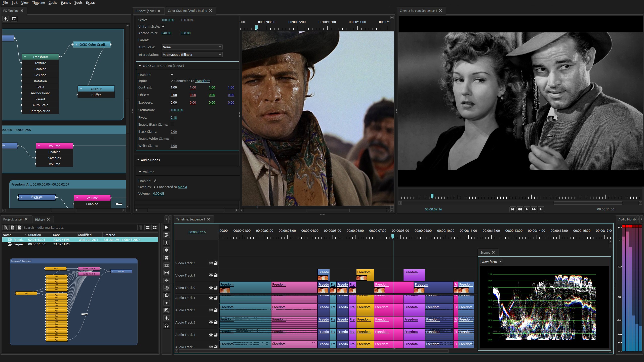Click the rectangle icon beside FX Pipeline plus
Image resolution: width=644 pixels, height=362 pixels.
click(14, 19)
